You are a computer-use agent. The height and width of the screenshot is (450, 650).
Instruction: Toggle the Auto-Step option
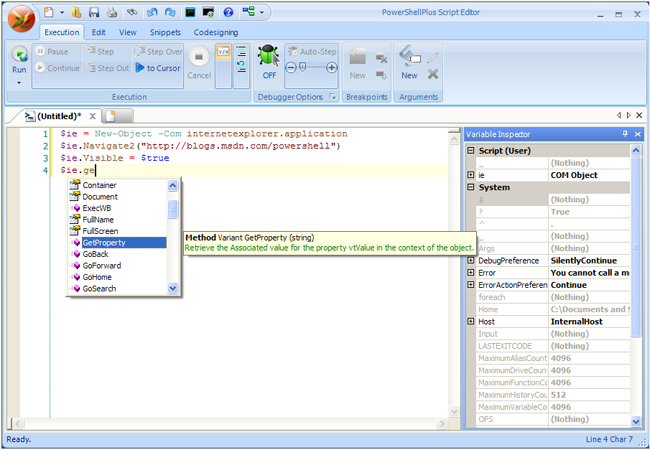coord(312,52)
